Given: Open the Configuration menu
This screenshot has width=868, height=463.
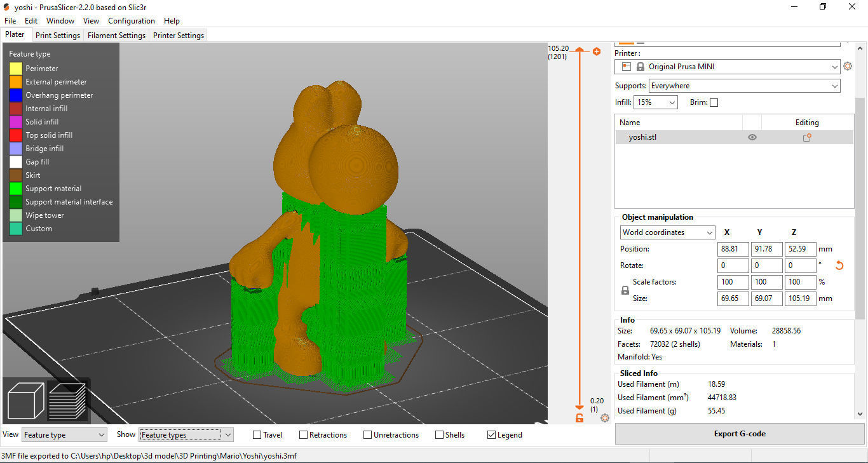Looking at the screenshot, I should click(x=132, y=21).
